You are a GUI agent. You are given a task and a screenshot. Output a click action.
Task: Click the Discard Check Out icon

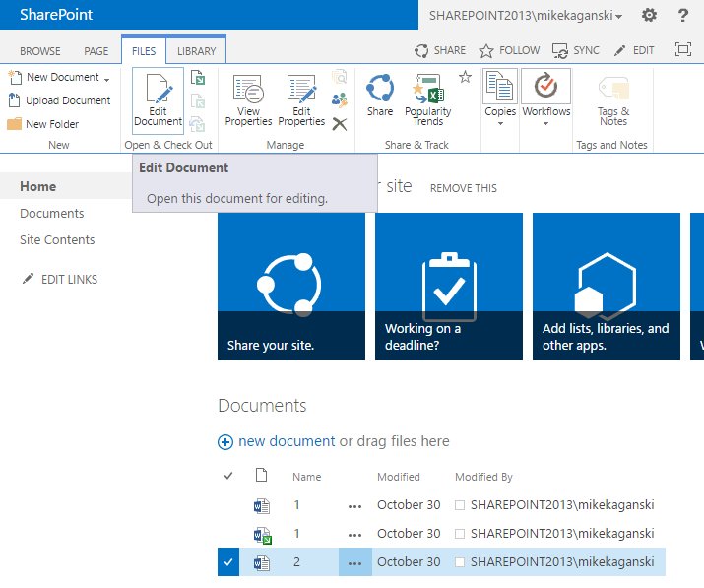(198, 124)
